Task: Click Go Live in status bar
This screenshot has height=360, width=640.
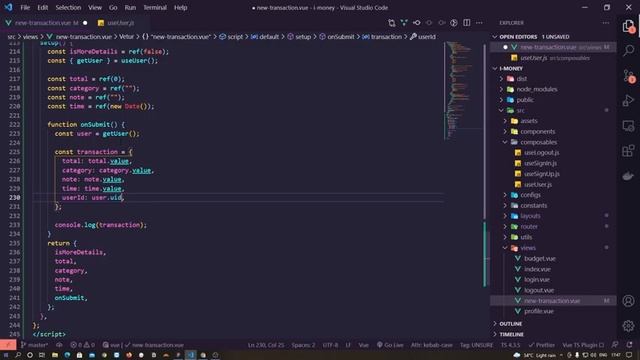Action: pos(390,345)
